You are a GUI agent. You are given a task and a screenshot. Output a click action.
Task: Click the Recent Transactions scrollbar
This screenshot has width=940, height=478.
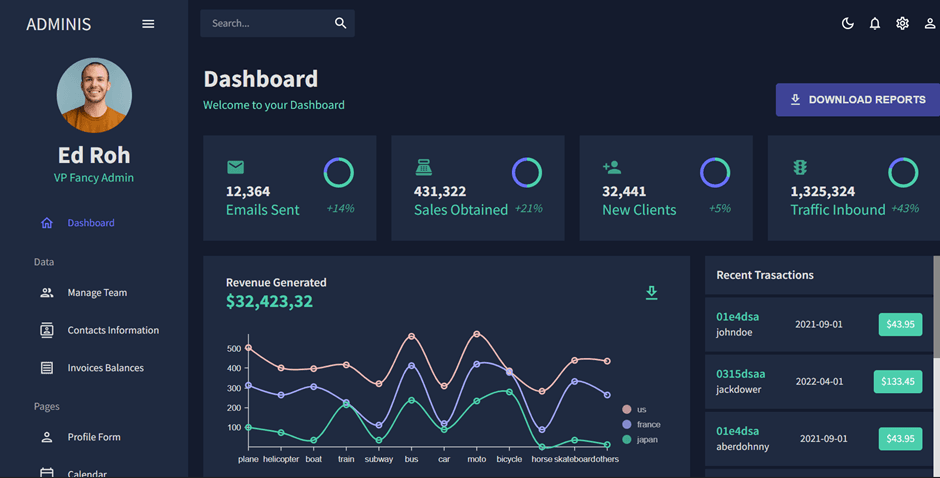(936, 306)
